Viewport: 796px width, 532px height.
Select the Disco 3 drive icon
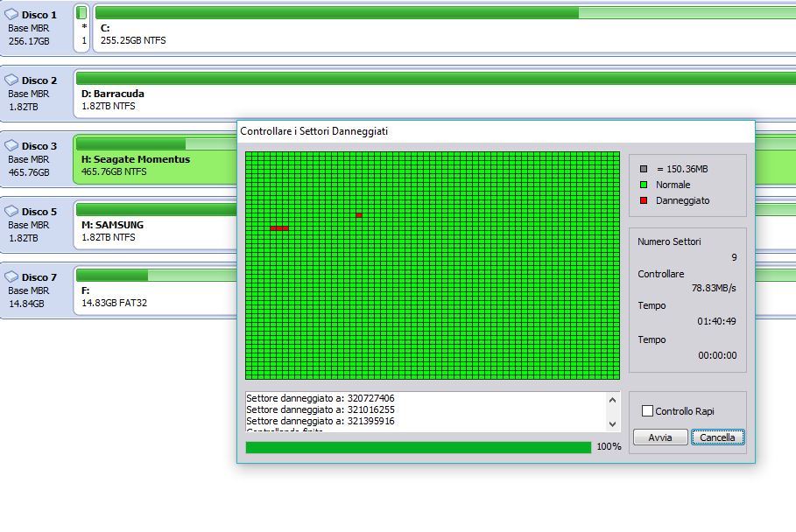11,145
